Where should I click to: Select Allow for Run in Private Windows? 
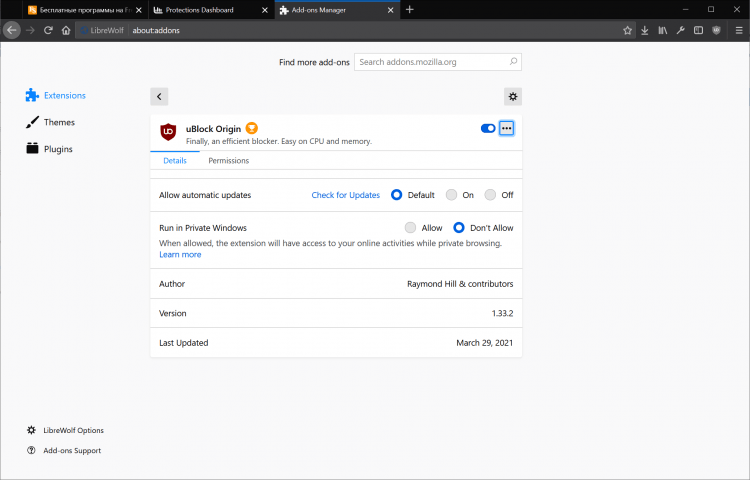410,228
